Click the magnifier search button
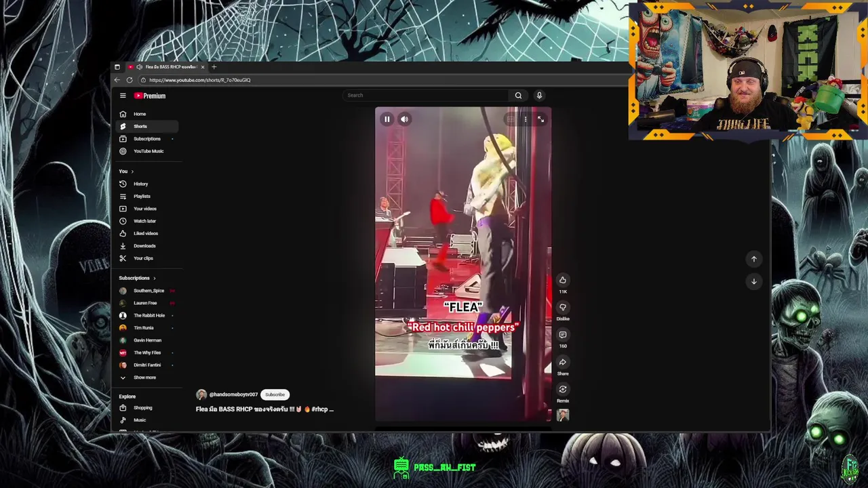868x488 pixels. point(518,96)
